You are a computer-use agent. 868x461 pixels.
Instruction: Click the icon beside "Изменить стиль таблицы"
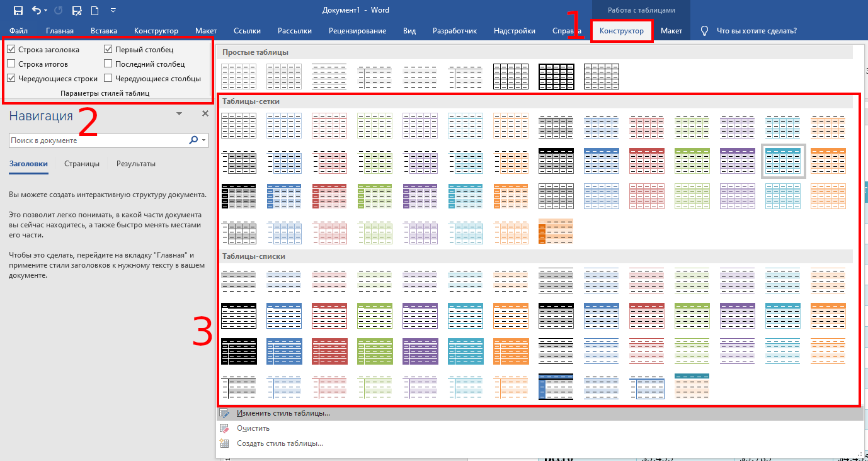pyautogui.click(x=225, y=413)
